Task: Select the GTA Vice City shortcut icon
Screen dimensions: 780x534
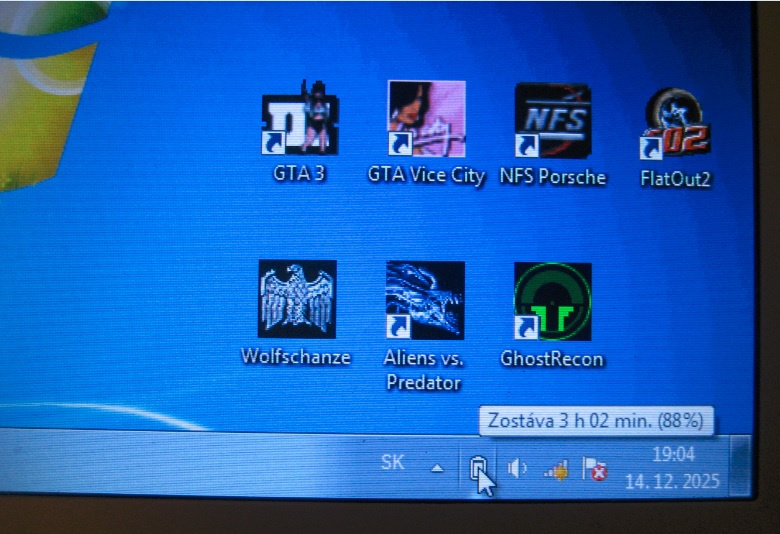Action: 426,118
